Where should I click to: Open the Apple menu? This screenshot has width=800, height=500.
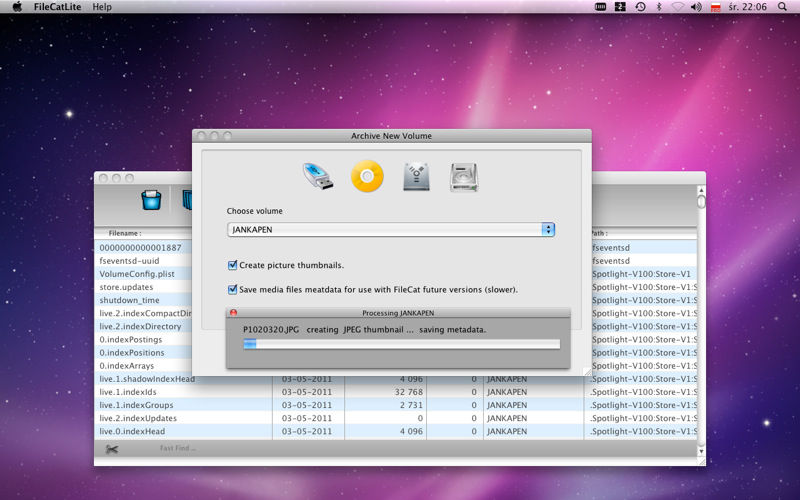click(17, 7)
